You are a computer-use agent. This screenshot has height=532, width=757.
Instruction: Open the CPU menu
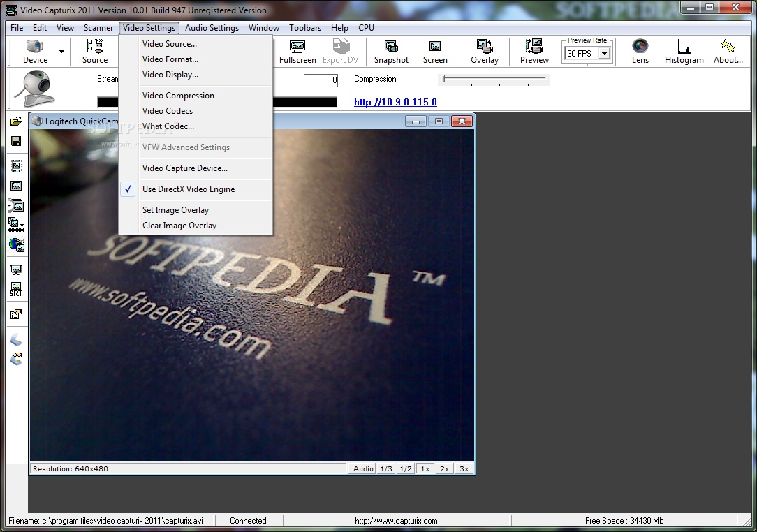[x=366, y=28]
